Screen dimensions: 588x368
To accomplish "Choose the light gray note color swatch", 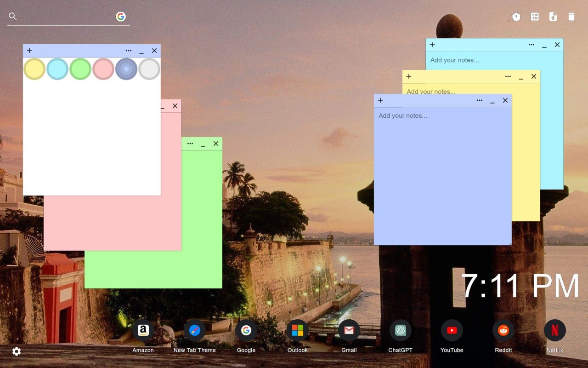I will tap(149, 69).
